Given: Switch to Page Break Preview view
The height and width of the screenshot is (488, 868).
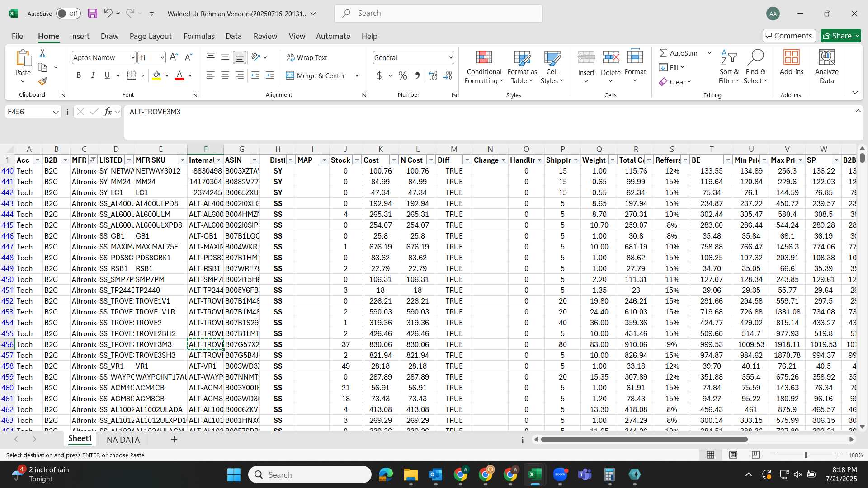Looking at the screenshot, I should click(x=755, y=455).
